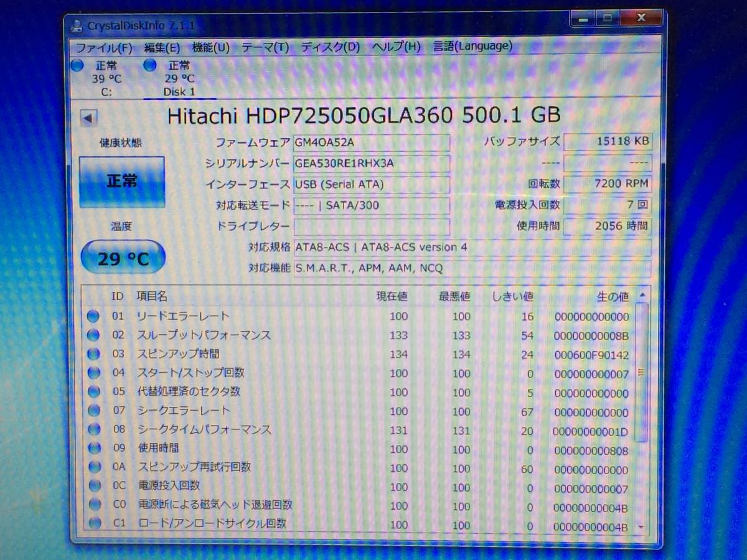Click raw value 00000000001D
This screenshot has width=747, height=560.
[x=591, y=431]
